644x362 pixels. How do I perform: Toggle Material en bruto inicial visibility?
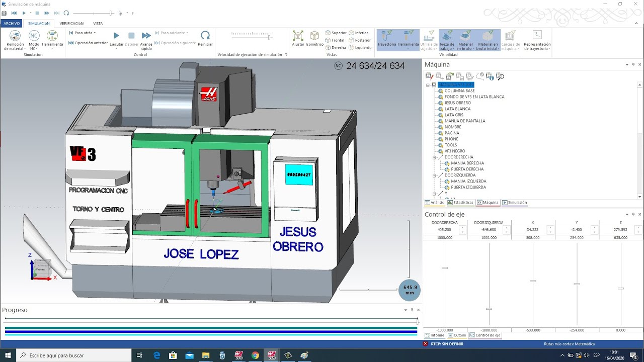tap(488, 40)
